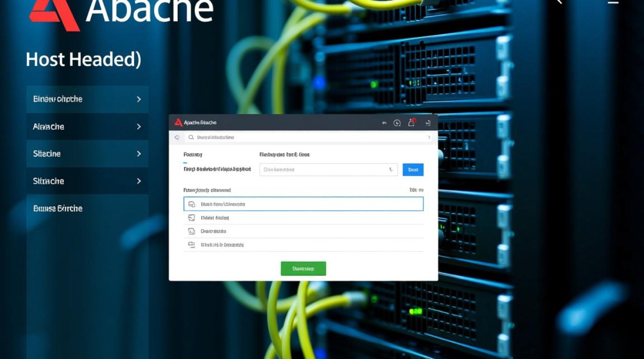Click the back arrow left of the search bar

point(177,137)
